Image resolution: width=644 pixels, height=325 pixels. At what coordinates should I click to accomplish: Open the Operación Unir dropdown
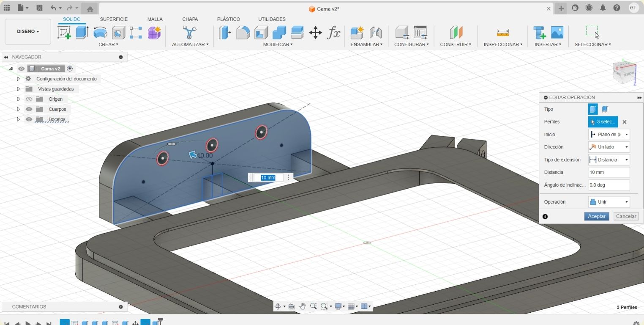(x=609, y=202)
